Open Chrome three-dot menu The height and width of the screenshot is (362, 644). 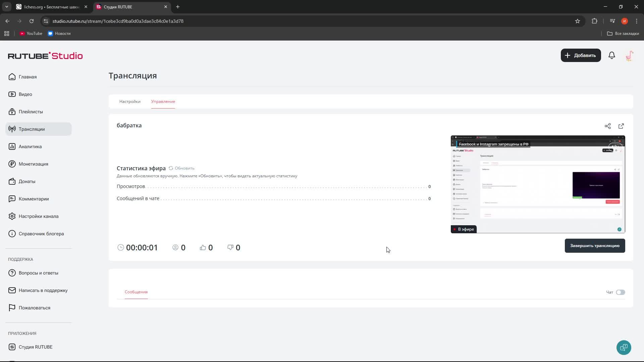(636, 21)
